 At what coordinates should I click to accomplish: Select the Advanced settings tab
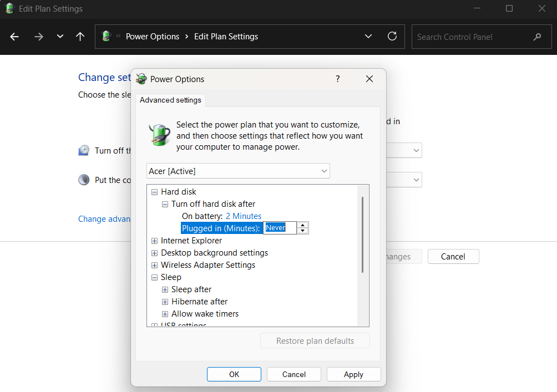click(170, 100)
